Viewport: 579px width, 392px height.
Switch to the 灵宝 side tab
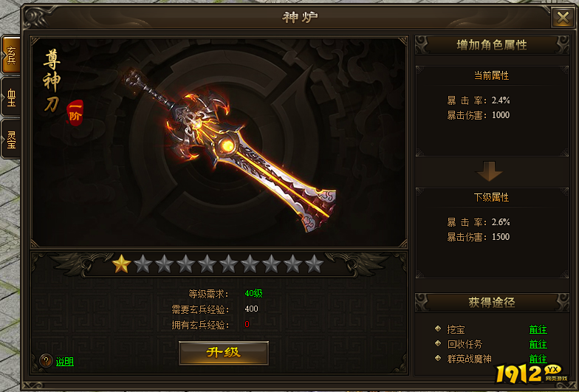click(10, 139)
